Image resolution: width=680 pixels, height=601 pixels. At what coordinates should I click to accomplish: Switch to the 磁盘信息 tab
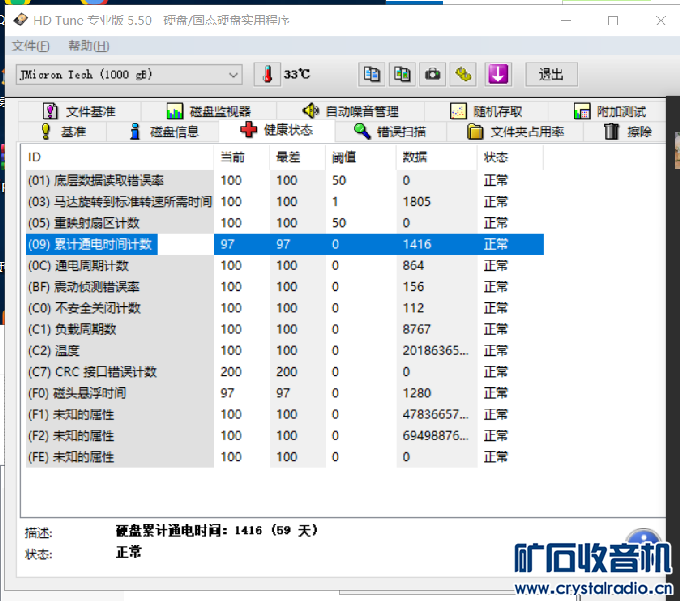tap(163, 131)
